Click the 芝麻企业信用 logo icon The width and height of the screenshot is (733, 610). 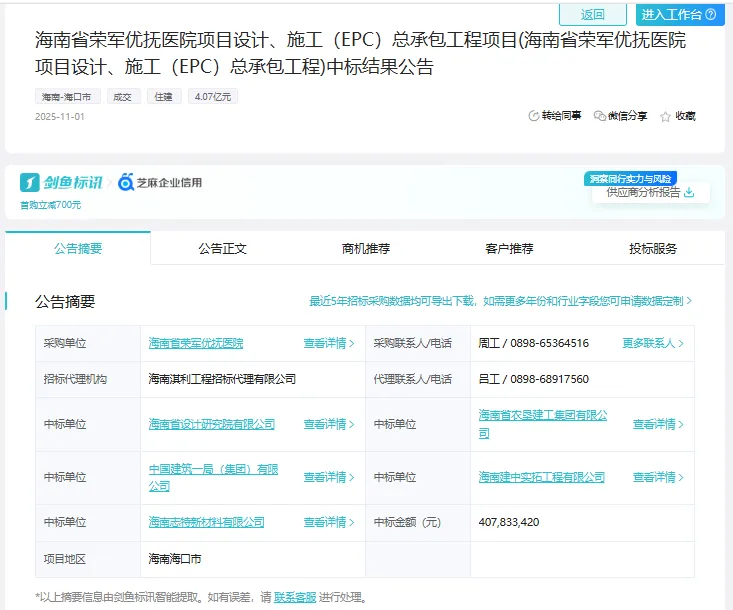(x=126, y=182)
